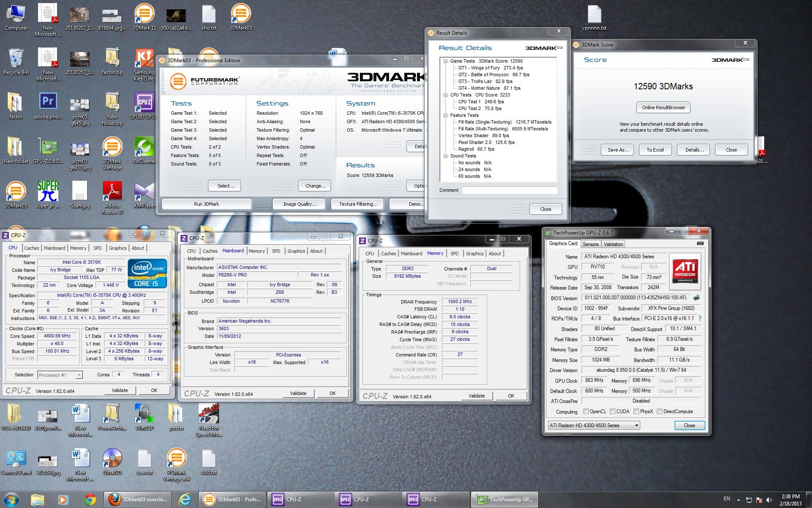Click the Image Quality... button

point(300,204)
